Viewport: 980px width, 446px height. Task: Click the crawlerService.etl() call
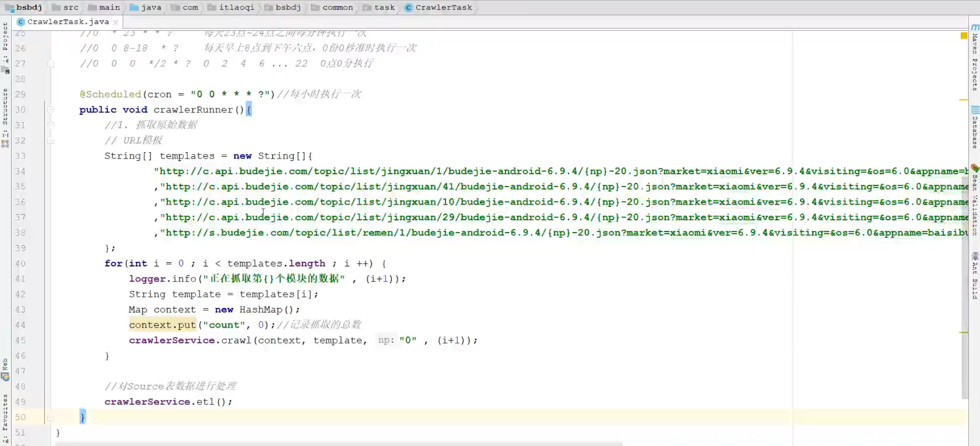coord(168,402)
